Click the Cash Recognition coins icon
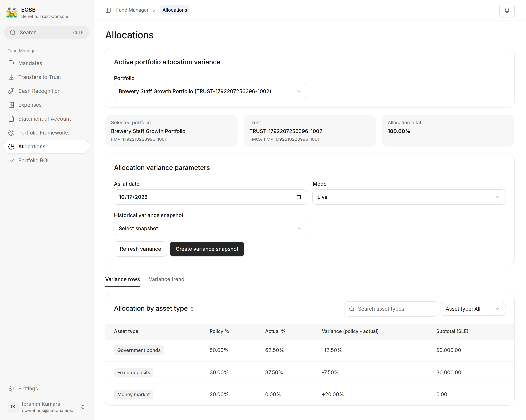The image size is (526, 420). click(x=11, y=91)
